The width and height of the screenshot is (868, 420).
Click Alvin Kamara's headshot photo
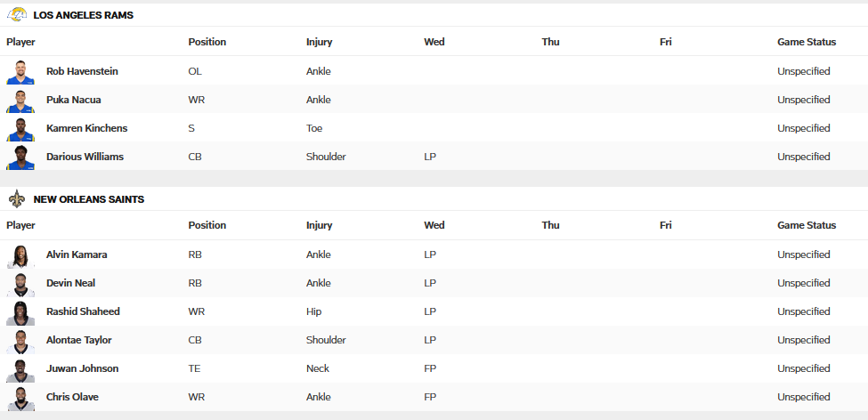pos(20,254)
